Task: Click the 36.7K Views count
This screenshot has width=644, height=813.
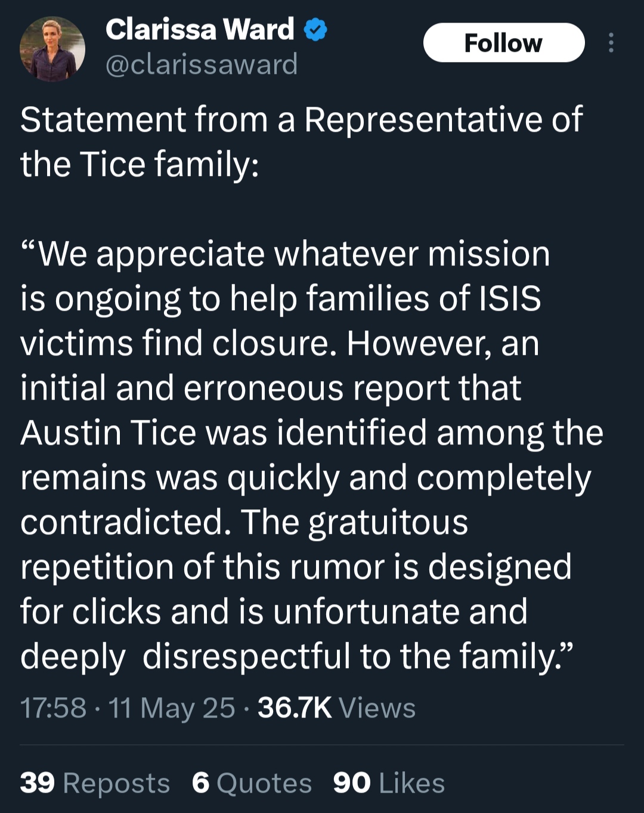Action: click(x=336, y=708)
